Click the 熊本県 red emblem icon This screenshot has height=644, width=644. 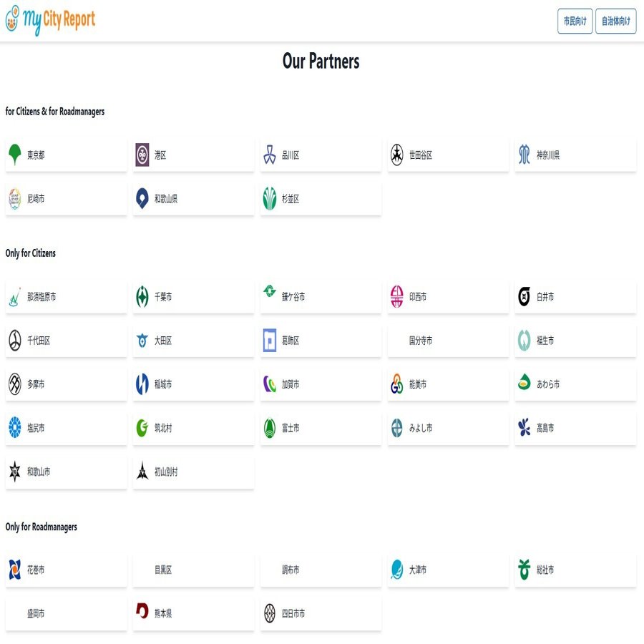142,613
